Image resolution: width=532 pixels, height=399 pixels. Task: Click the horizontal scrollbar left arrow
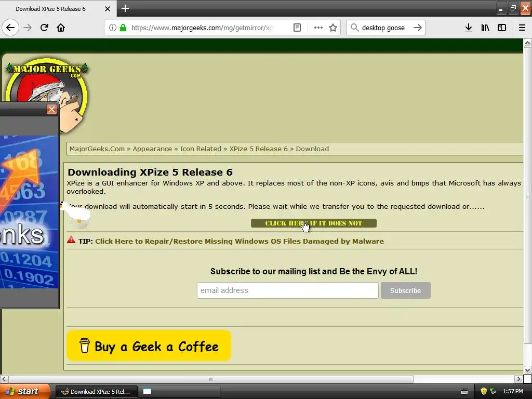(4, 379)
